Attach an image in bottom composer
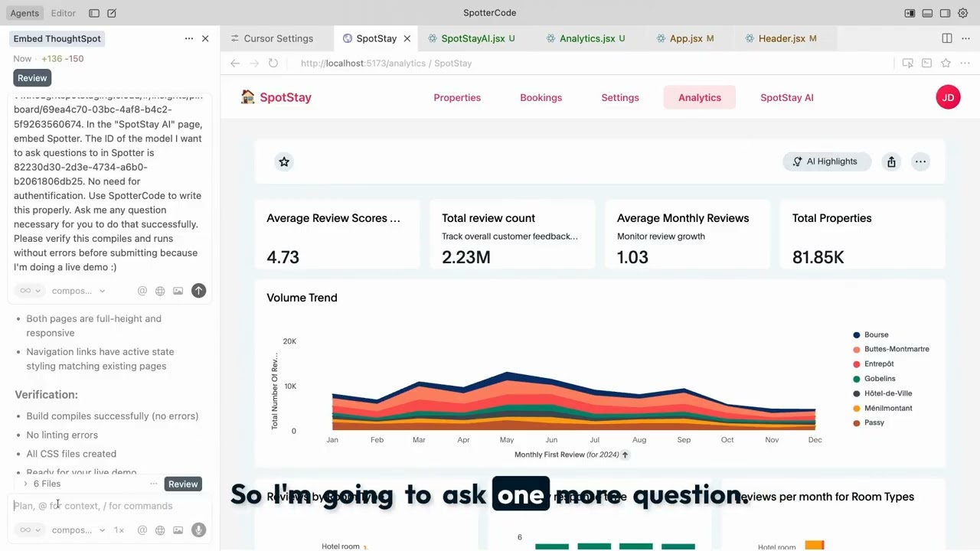Image resolution: width=980 pixels, height=551 pixels. tap(178, 530)
